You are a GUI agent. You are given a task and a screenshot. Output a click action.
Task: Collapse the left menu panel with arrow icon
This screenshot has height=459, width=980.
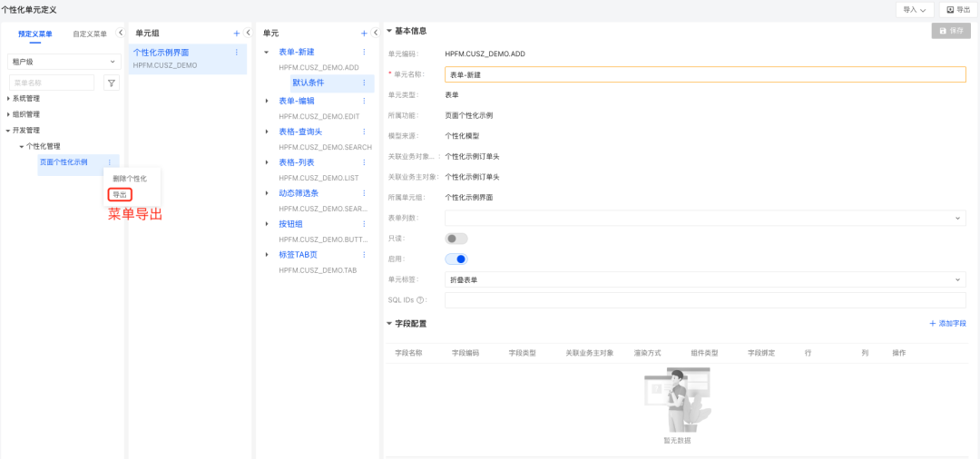[x=121, y=33]
